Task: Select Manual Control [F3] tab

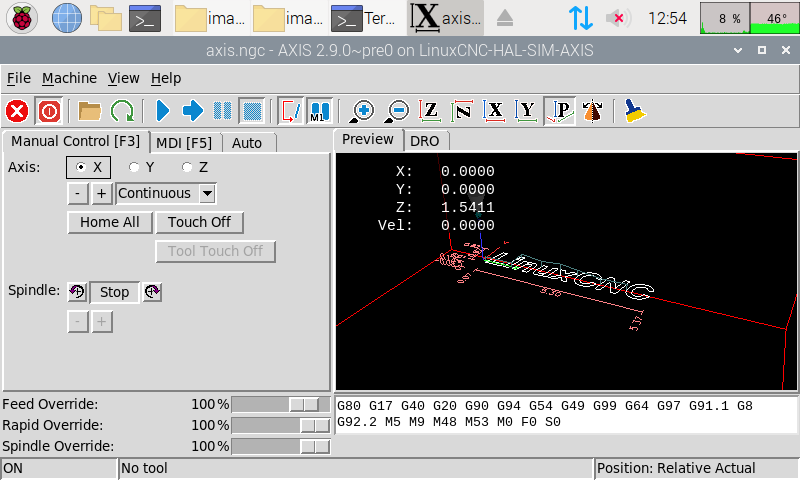Action: (76, 141)
